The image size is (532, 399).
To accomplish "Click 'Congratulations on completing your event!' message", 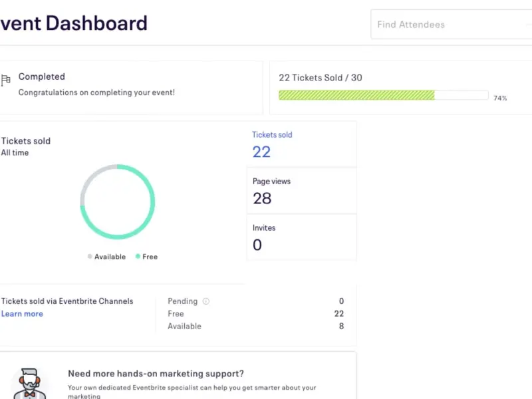I will [96, 92].
